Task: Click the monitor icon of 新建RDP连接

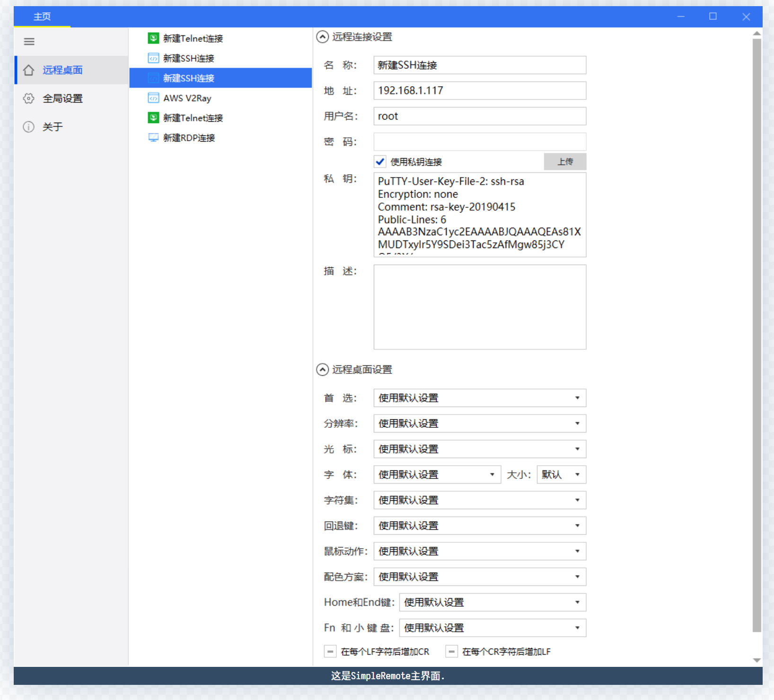Action: pos(153,138)
